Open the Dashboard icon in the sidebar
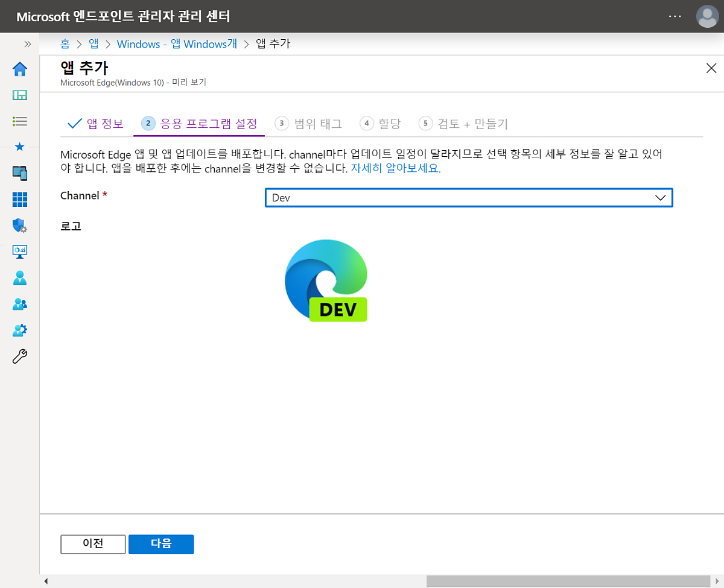Screen dimensions: 724x588 pos(20,95)
